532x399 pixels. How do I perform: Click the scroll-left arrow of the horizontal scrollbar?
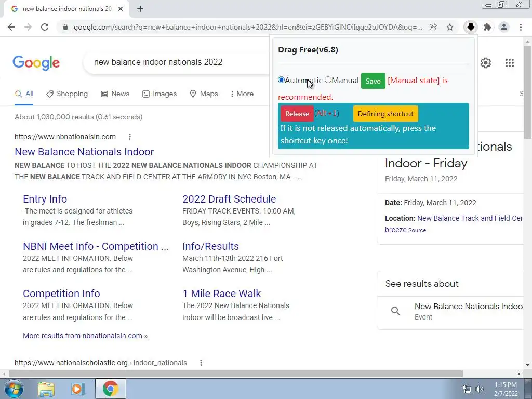coord(4,374)
